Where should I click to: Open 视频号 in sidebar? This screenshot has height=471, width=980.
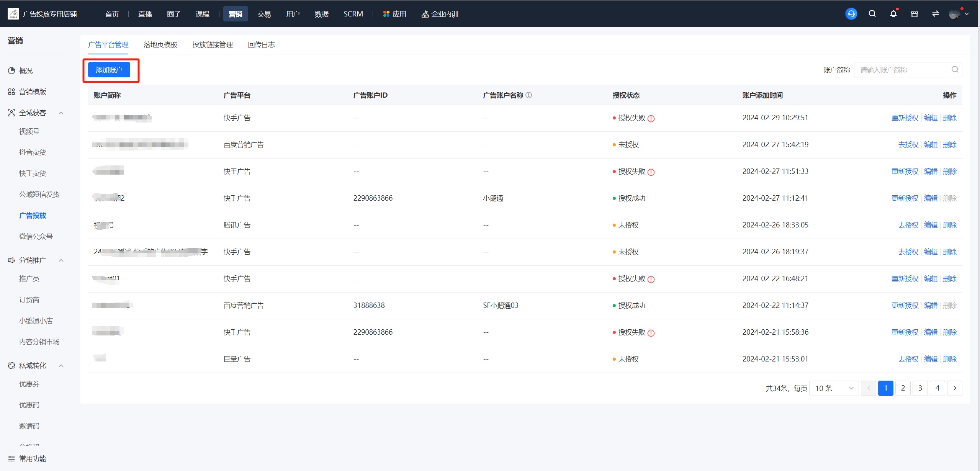[29, 131]
